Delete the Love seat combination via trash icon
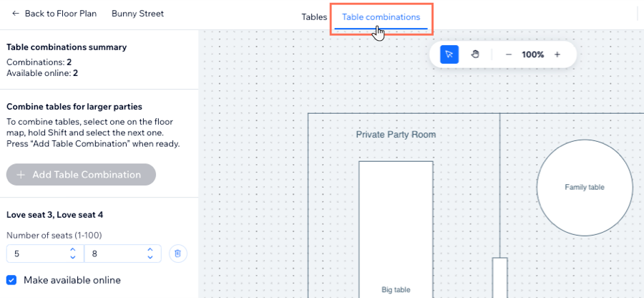644x298 pixels. [178, 254]
